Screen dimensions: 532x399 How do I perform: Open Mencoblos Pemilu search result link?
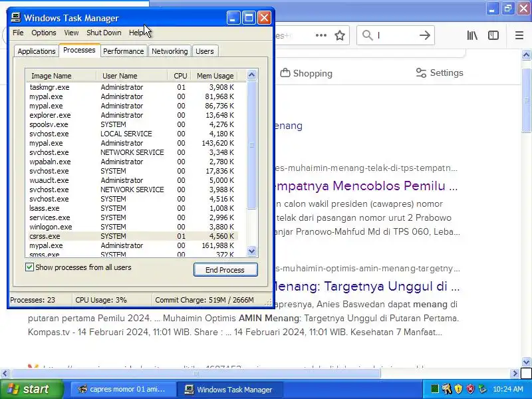click(366, 186)
